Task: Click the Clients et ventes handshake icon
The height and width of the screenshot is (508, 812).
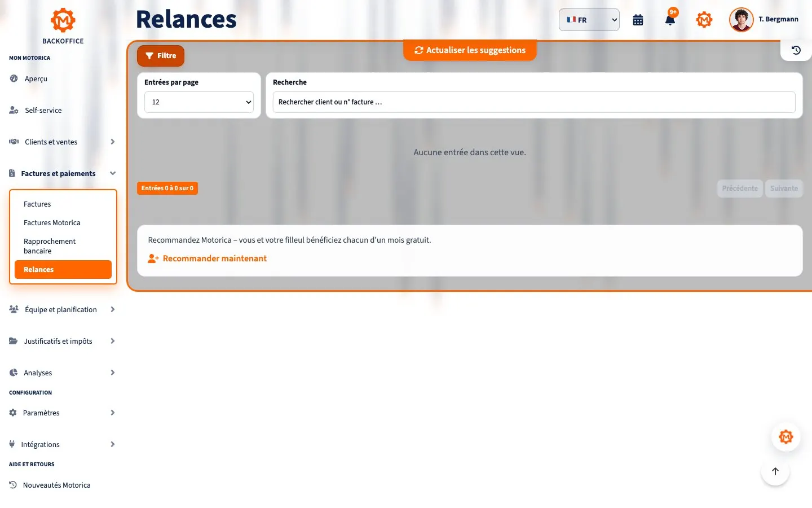Action: [14, 142]
